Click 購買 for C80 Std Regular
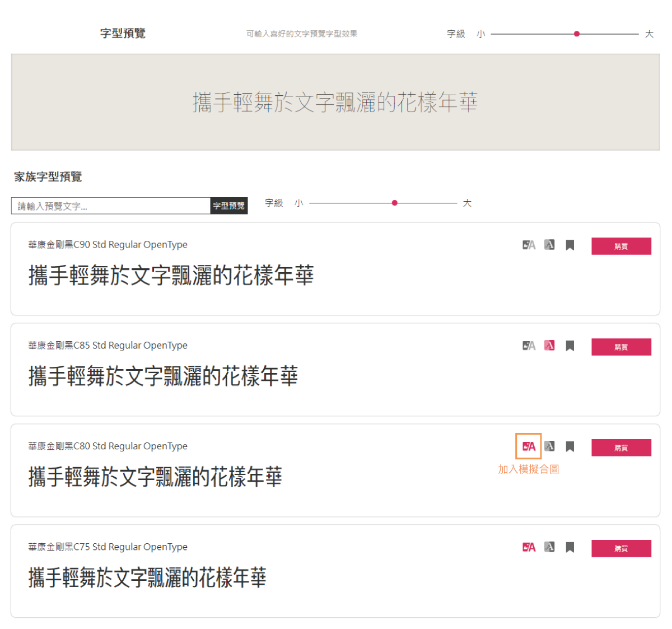Viewport: 672px width, 629px height. [621, 448]
